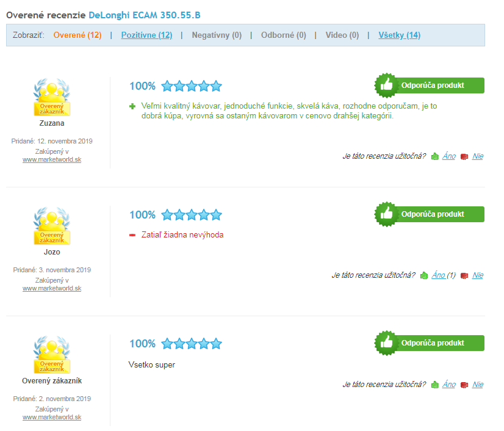Click Odporúča produkt badge in Zuzana's review
Viewport: 504px width, 431px height.
coord(429,85)
